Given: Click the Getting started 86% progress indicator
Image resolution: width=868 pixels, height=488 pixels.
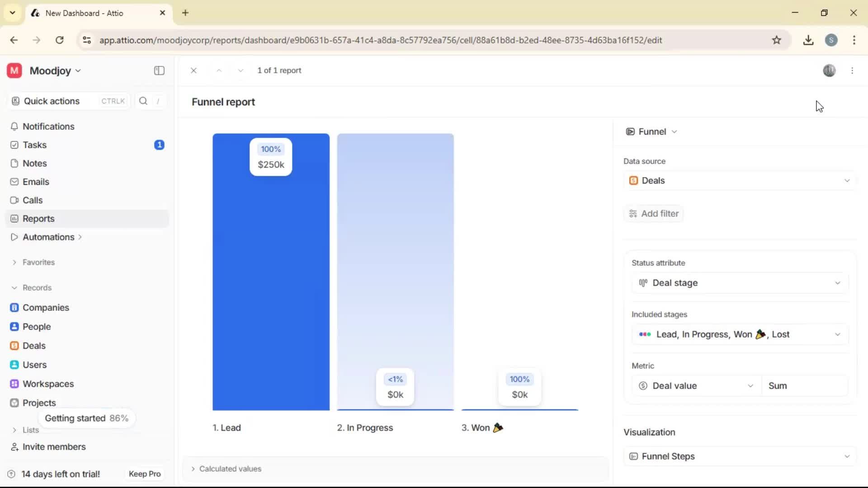Looking at the screenshot, I should 87,418.
